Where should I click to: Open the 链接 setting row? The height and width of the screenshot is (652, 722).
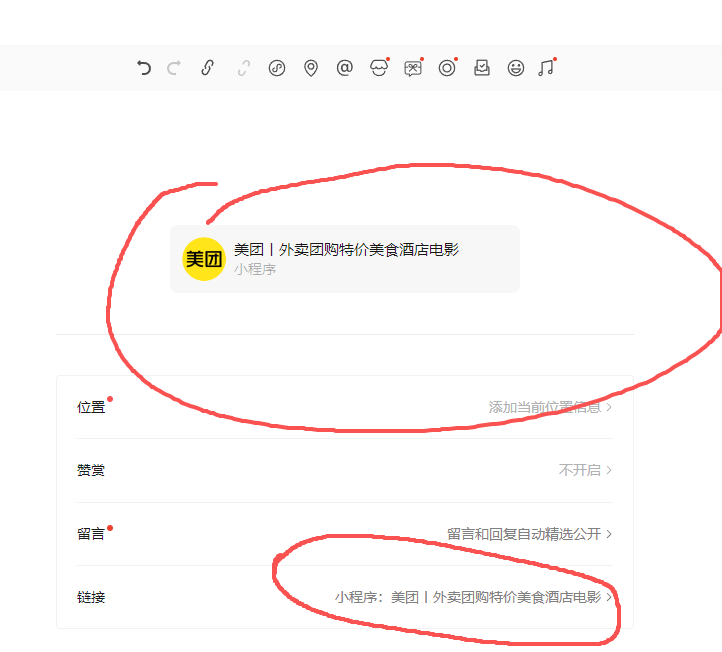click(345, 597)
